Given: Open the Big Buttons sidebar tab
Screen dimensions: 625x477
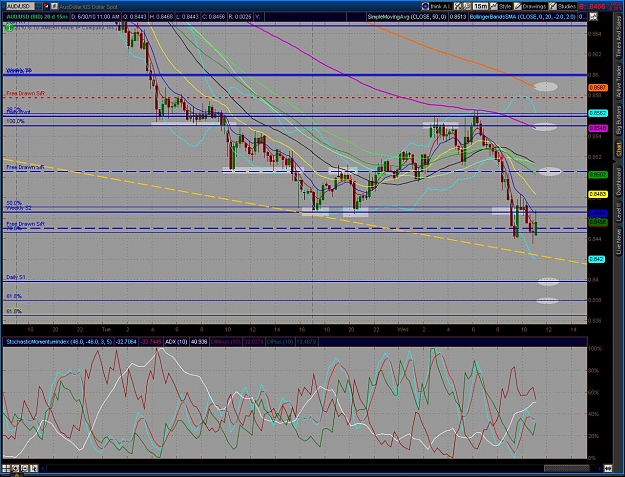Looking at the screenshot, I should point(619,119).
